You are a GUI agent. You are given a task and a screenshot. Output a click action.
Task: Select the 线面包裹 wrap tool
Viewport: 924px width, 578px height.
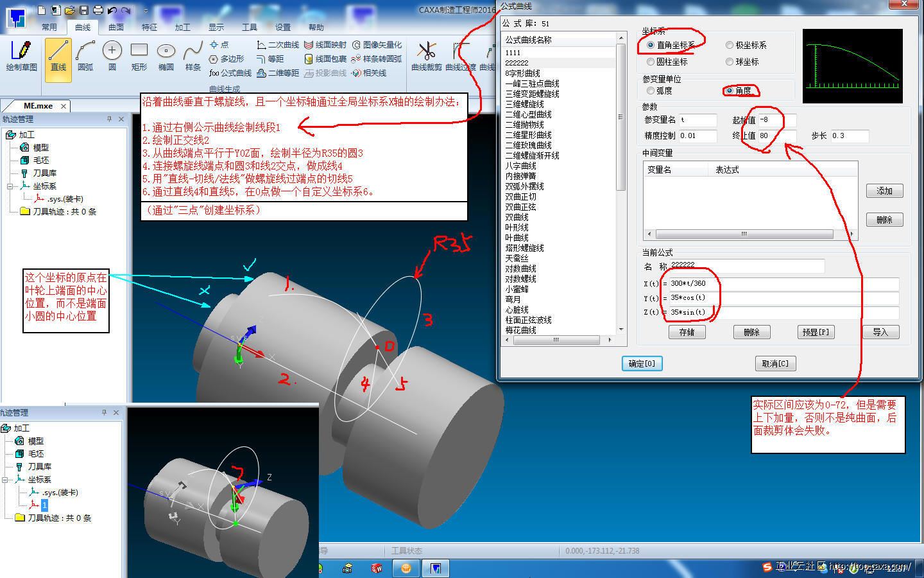[325, 58]
